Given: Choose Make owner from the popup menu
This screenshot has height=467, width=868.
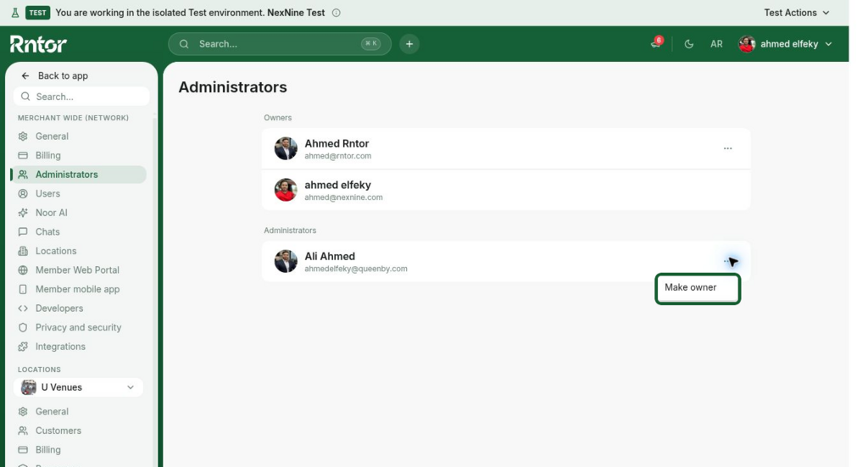Looking at the screenshot, I should click(x=698, y=287).
